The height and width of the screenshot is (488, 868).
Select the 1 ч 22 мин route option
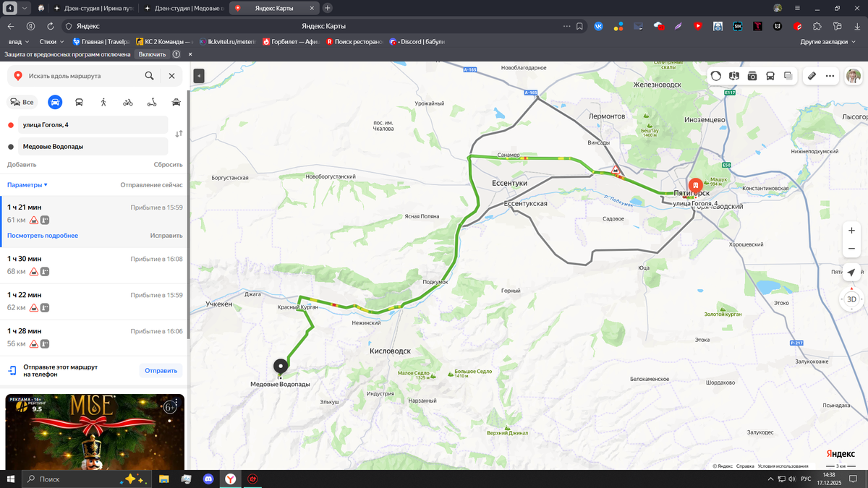(x=95, y=301)
